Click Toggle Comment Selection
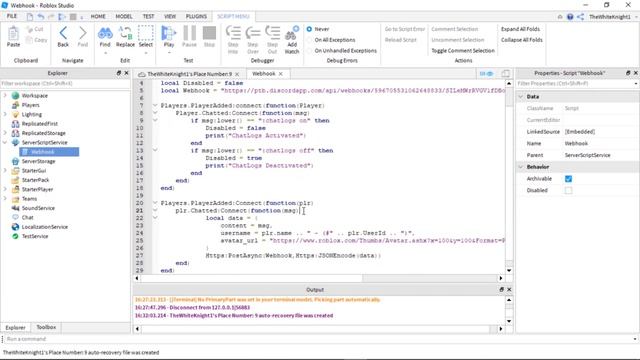 [x=463, y=51]
